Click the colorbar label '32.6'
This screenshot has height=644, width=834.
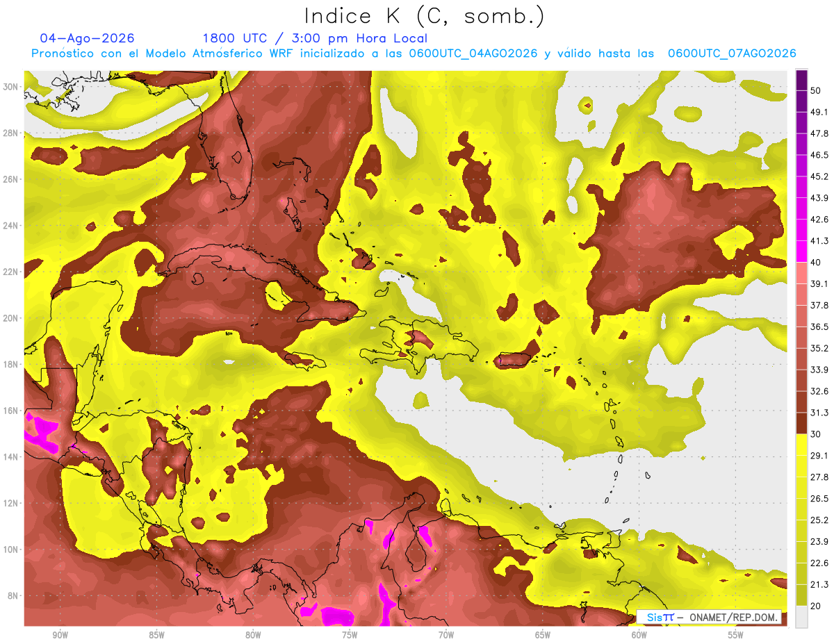click(x=819, y=391)
